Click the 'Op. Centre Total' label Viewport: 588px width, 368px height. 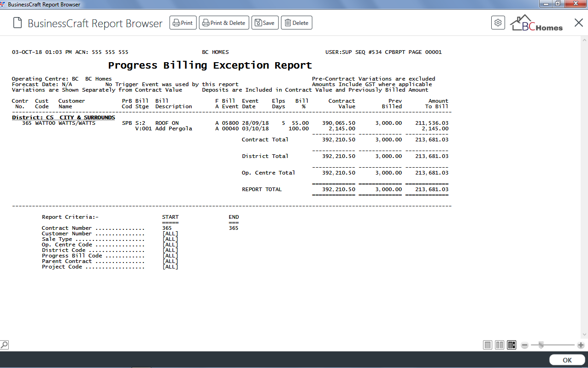[x=269, y=173]
